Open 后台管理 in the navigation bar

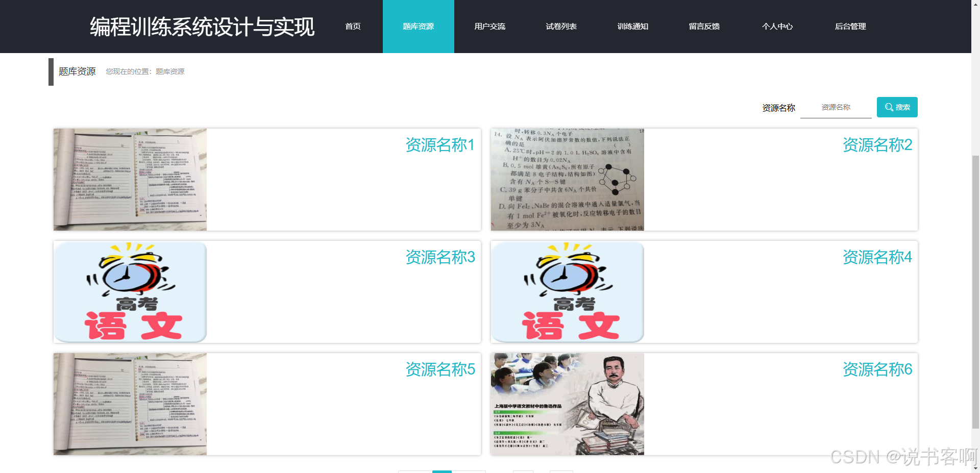(x=850, y=27)
